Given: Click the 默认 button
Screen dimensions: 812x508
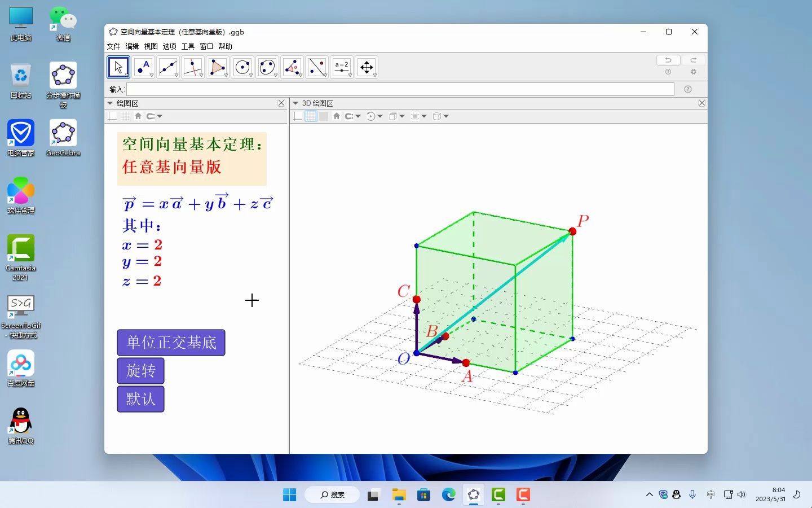Looking at the screenshot, I should (x=141, y=399).
